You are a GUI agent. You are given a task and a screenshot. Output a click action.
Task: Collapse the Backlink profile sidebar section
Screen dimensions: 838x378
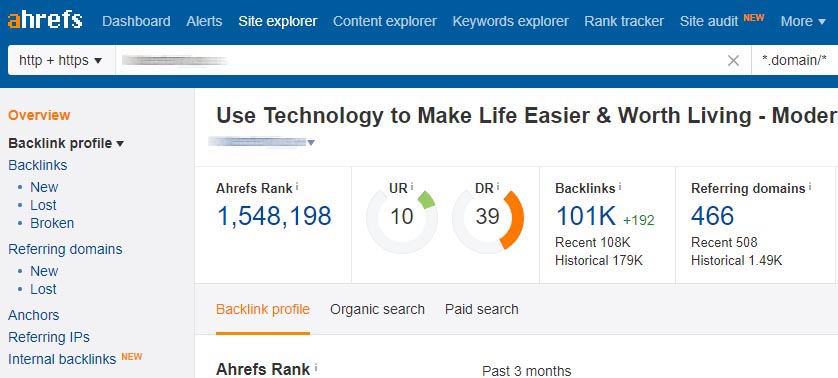66,143
